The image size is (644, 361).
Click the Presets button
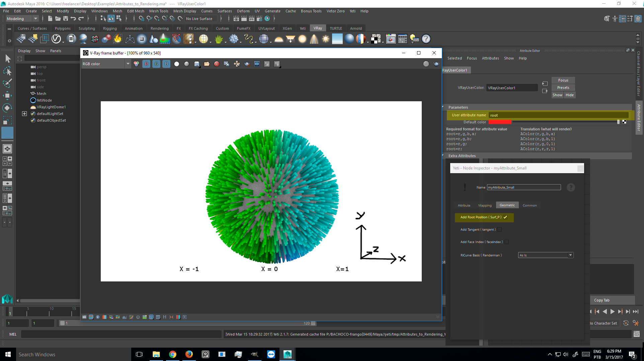click(563, 88)
